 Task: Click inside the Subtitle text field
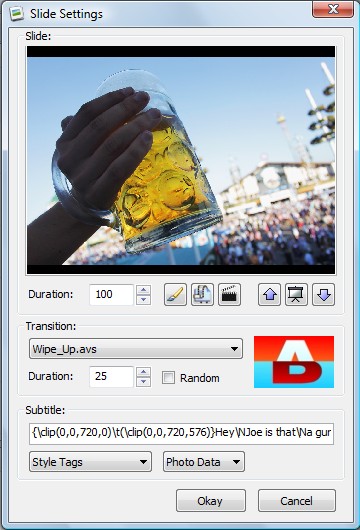tap(182, 433)
